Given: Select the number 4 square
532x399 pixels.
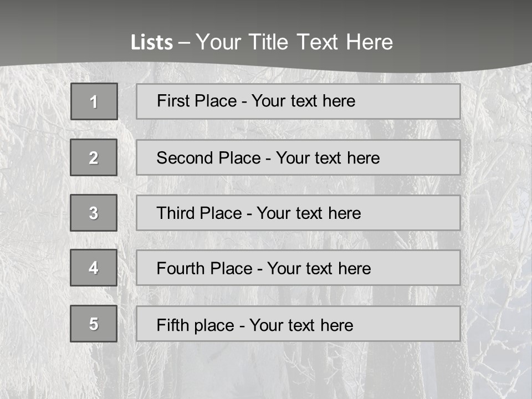Looking at the screenshot, I should pos(94,268).
